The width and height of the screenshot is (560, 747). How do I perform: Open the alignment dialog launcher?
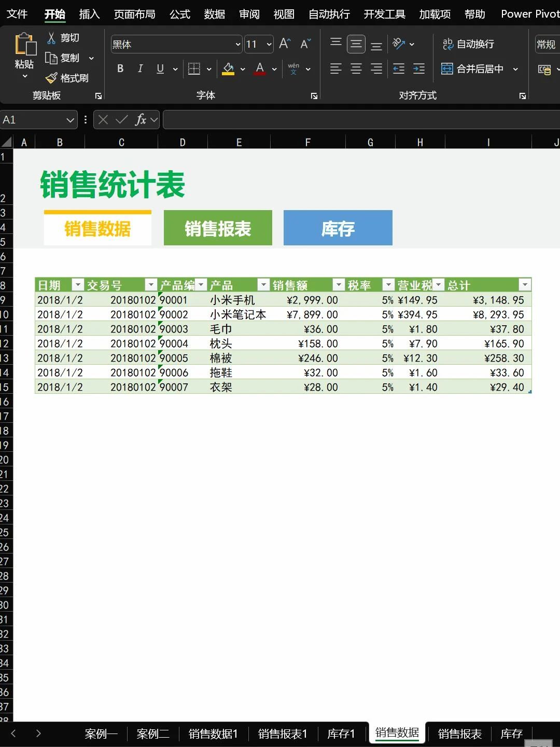(x=523, y=96)
